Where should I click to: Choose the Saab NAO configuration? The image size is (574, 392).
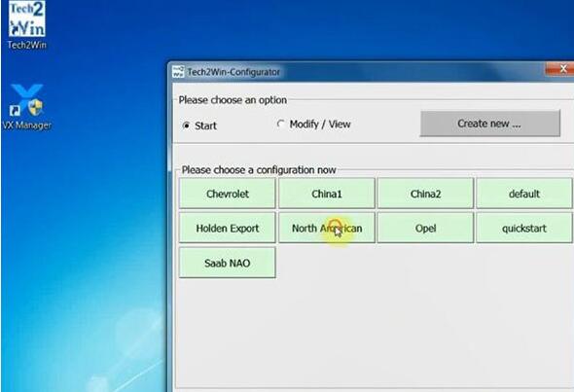point(227,263)
